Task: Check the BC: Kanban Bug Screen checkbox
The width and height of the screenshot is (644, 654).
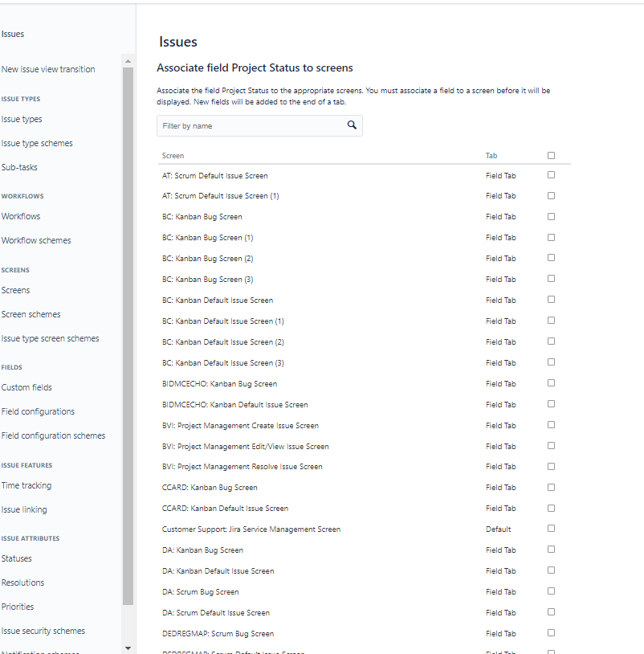Action: tap(551, 216)
